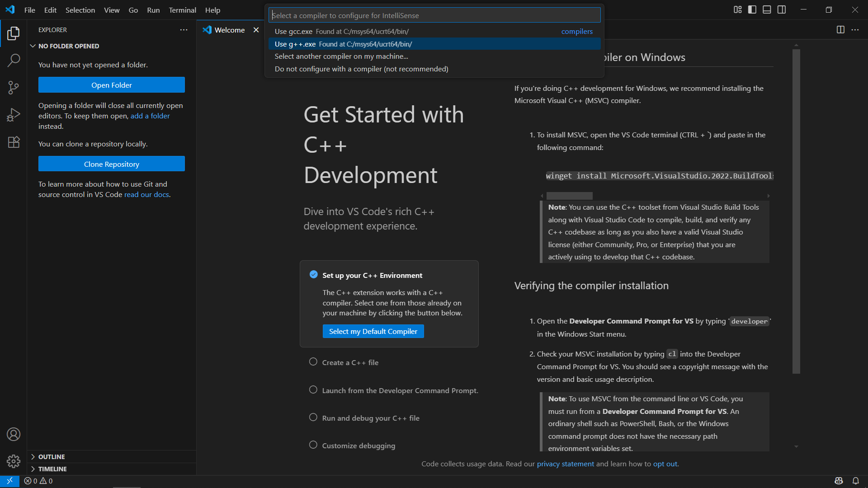Open the Help menu
This screenshot has height=488, width=868.
pyautogui.click(x=212, y=10)
